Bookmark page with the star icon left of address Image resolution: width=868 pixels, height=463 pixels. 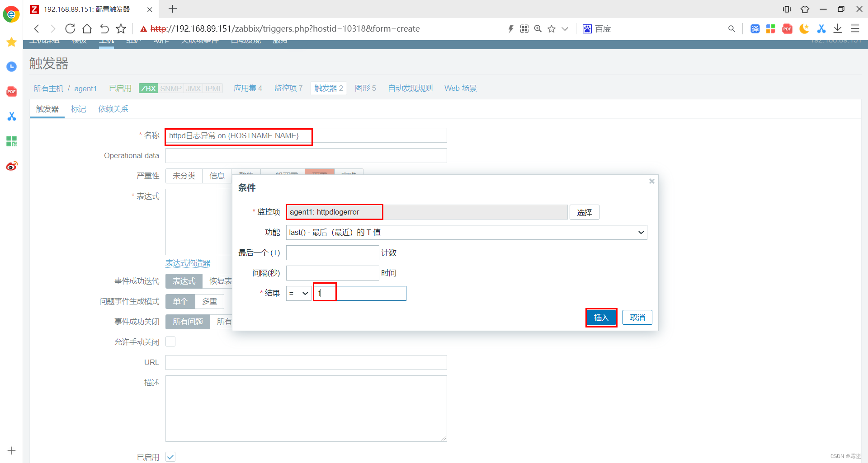pos(121,29)
